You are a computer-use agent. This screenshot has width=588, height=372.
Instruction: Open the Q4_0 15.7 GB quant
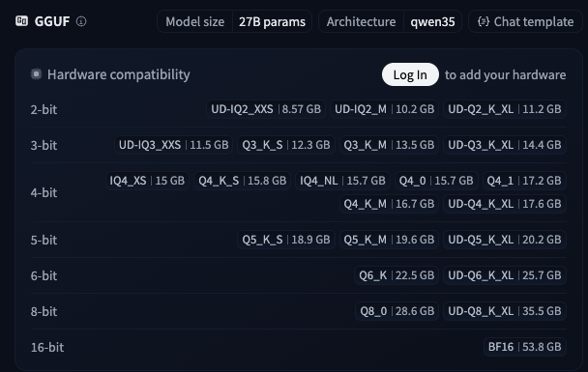pyautogui.click(x=436, y=181)
